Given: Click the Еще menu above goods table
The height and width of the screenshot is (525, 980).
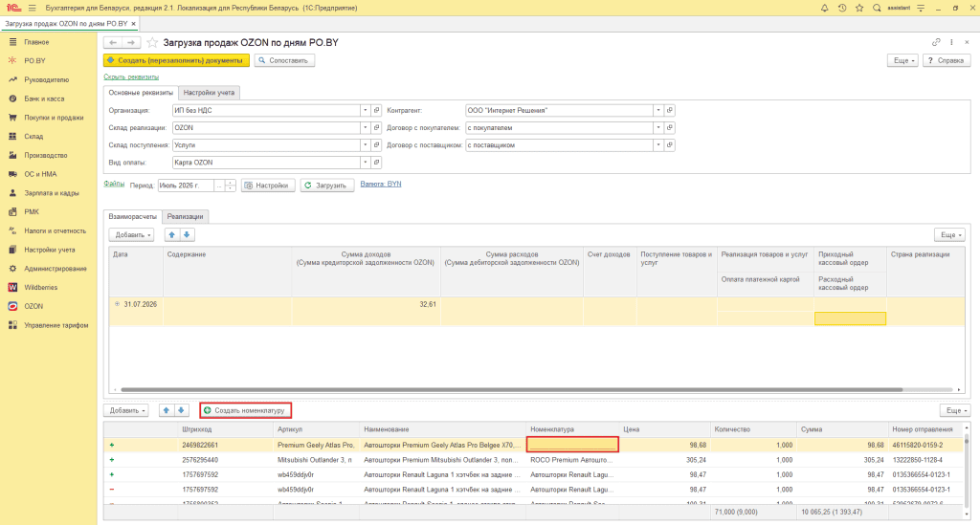Looking at the screenshot, I should pos(954,410).
